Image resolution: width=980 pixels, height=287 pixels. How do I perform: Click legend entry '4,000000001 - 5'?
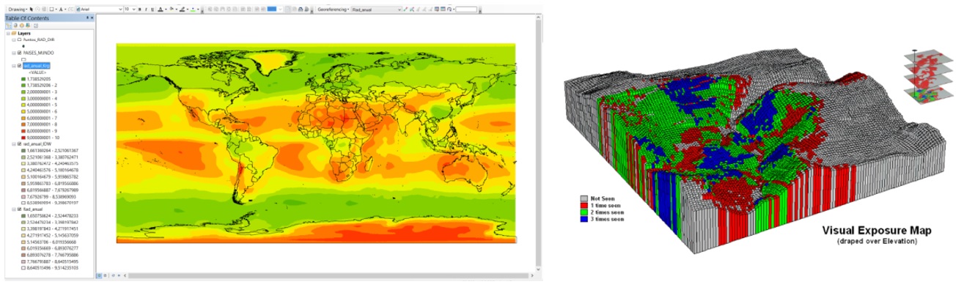(x=43, y=105)
